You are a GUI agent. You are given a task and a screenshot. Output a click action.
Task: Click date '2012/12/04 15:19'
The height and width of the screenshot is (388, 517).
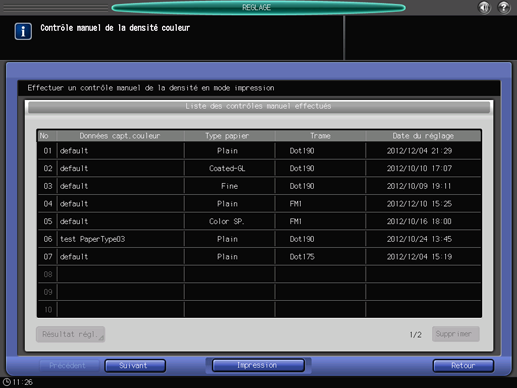point(419,257)
